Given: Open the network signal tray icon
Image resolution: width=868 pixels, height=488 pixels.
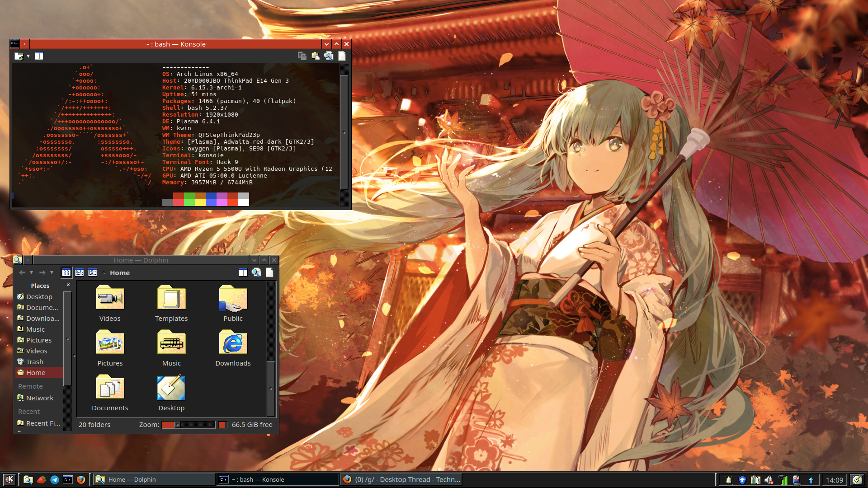Looking at the screenshot, I should tap(783, 480).
